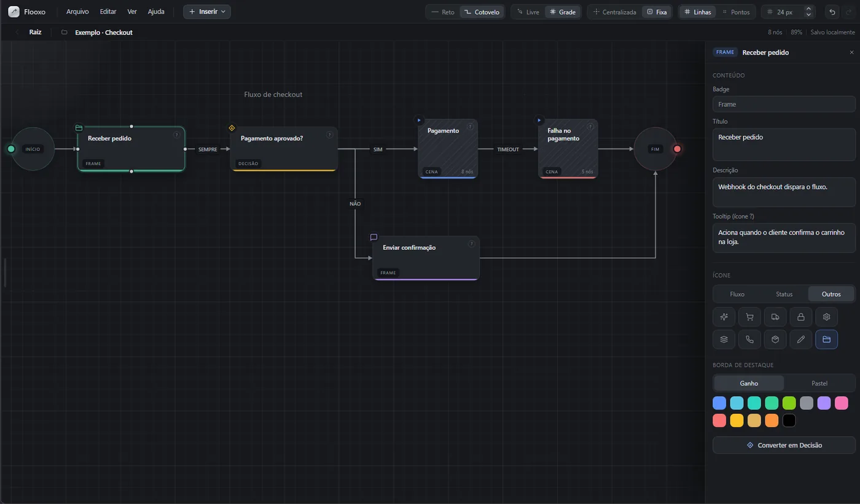Open the Inserir dropdown
This screenshot has height=504, width=860.
click(207, 12)
